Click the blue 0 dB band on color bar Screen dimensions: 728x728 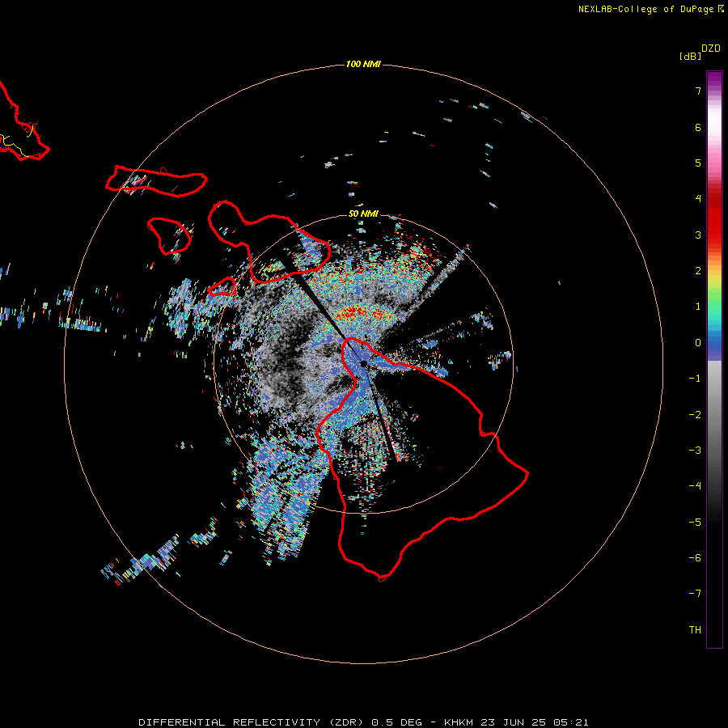point(714,344)
